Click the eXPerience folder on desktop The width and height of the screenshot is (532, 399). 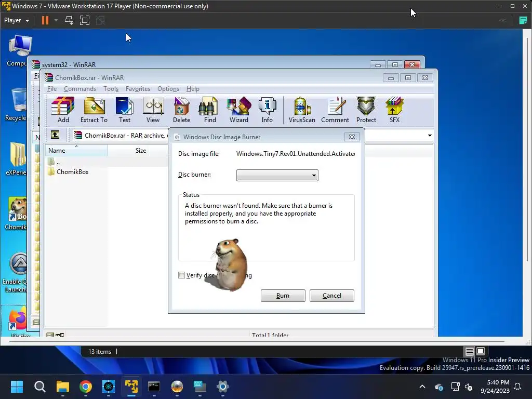coord(16,159)
